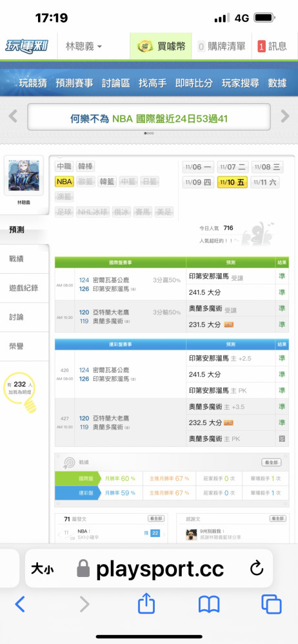Open the 何樂不為 NBA banner link
The width and height of the screenshot is (298, 644).
[149, 119]
